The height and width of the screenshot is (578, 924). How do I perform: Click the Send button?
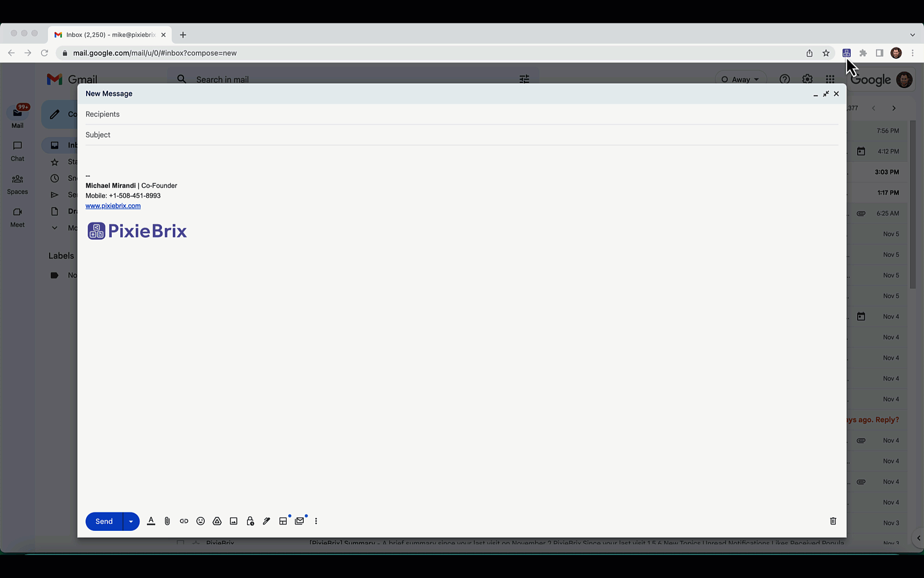[x=104, y=521]
